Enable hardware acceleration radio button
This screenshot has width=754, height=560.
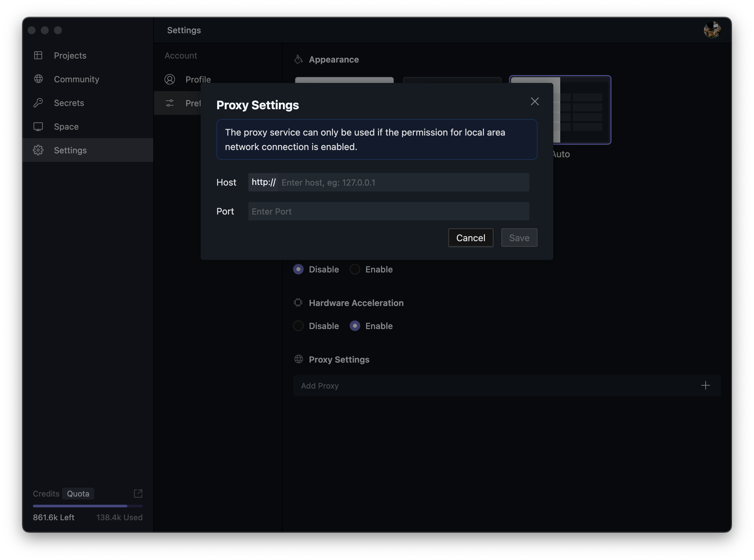[x=355, y=326]
